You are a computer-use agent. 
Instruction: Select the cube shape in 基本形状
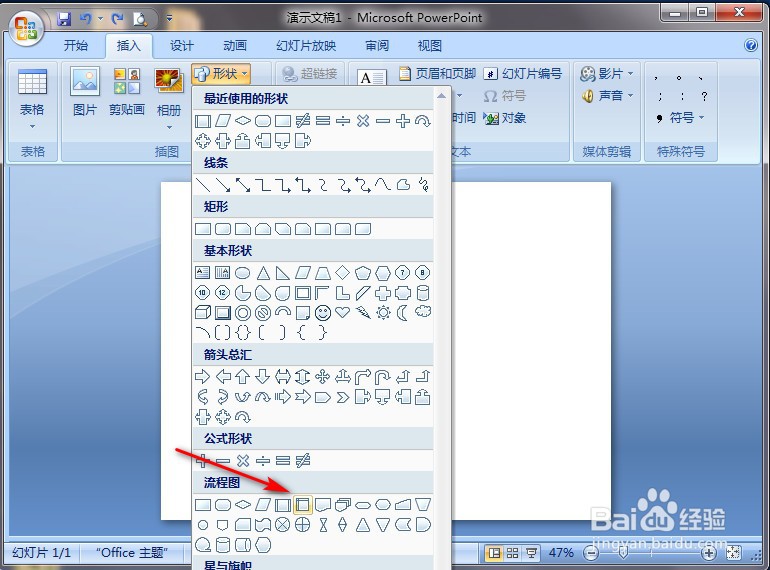203,313
